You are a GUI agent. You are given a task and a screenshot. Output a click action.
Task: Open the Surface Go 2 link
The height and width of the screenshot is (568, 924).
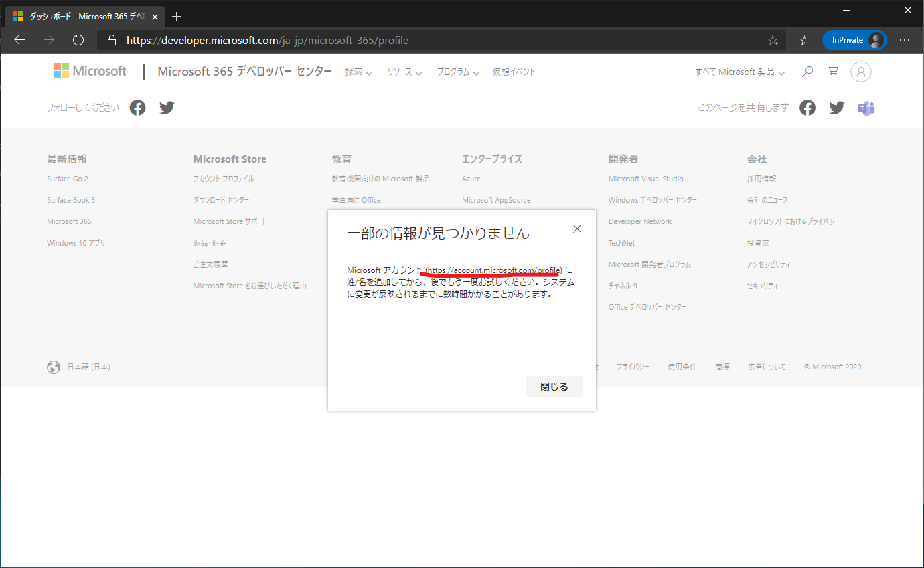[68, 179]
